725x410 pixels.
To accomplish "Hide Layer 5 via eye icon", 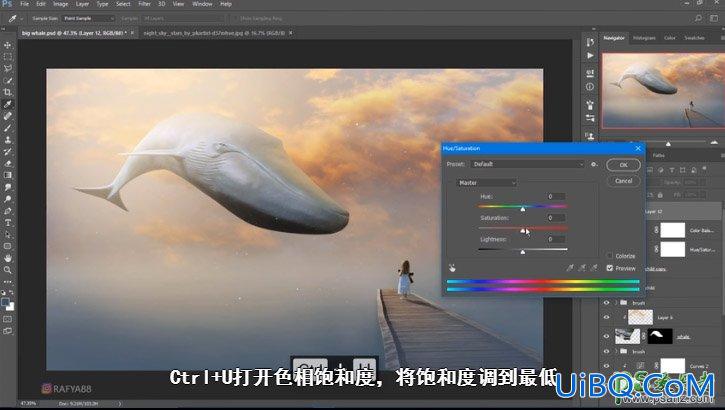I will tap(606, 317).
